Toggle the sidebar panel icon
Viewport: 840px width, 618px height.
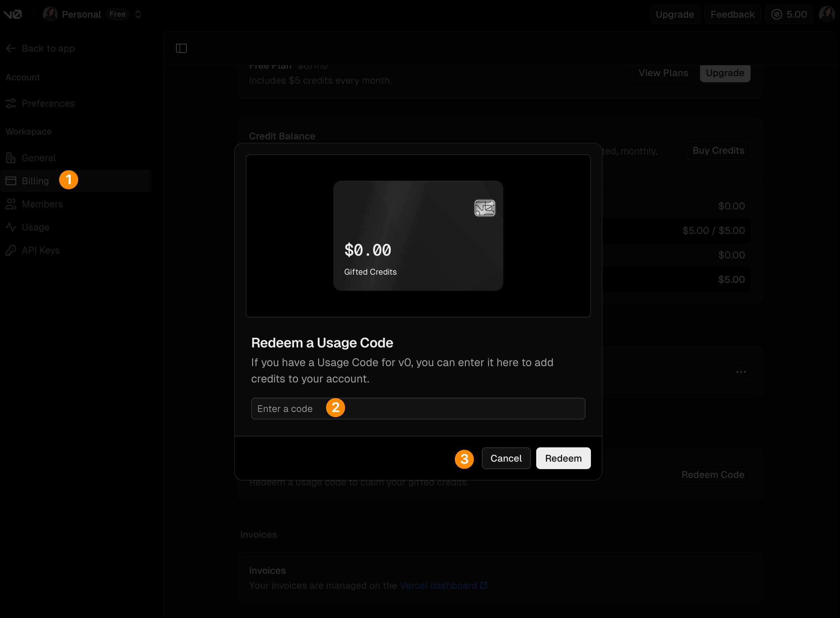tap(181, 48)
